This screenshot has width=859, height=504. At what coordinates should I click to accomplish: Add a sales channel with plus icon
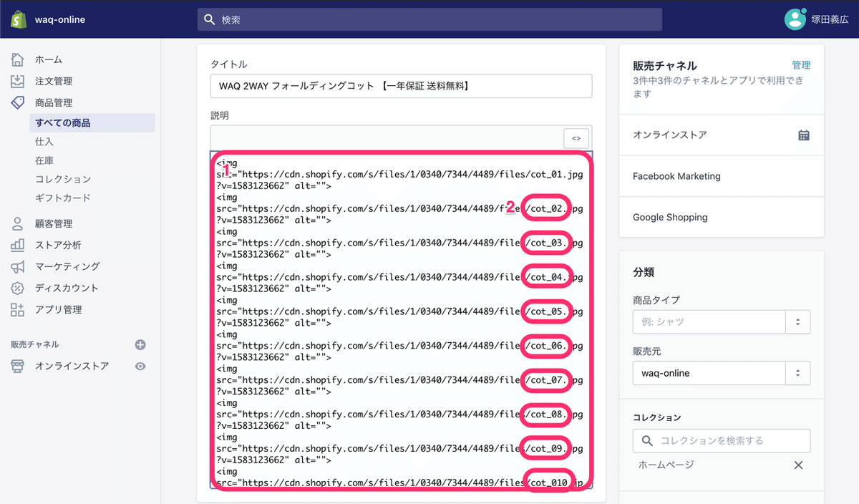coord(140,344)
